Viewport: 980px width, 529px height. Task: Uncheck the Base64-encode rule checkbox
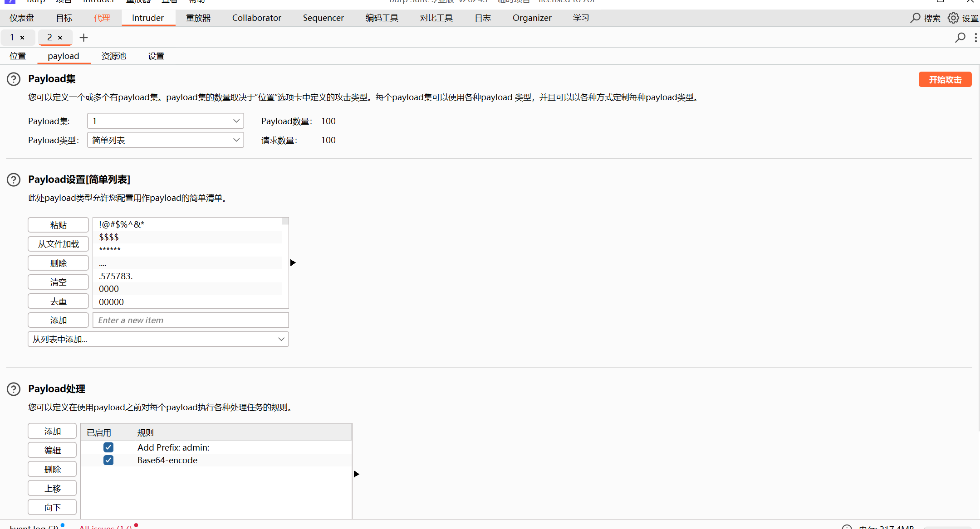108,460
